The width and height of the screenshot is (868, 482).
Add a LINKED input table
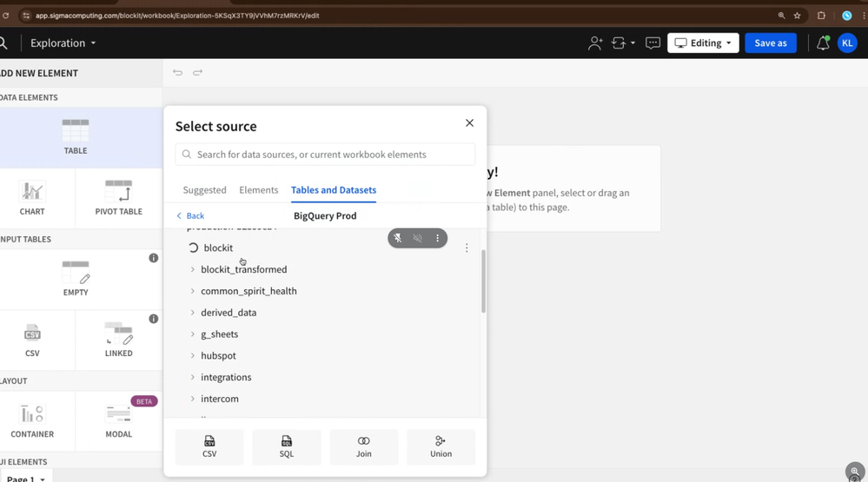(x=118, y=340)
